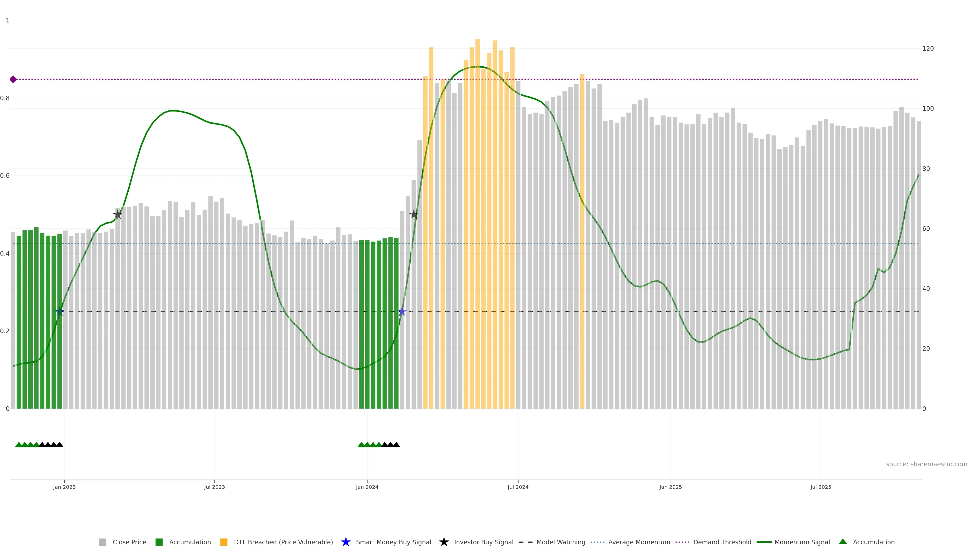Click the black star marker in early 2024
Screen dimensions: 980x551
pyautogui.click(x=413, y=215)
